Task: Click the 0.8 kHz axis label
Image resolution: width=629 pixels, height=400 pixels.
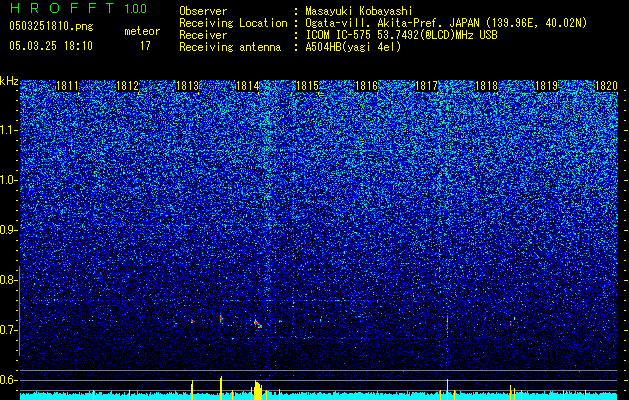Action: [8, 280]
